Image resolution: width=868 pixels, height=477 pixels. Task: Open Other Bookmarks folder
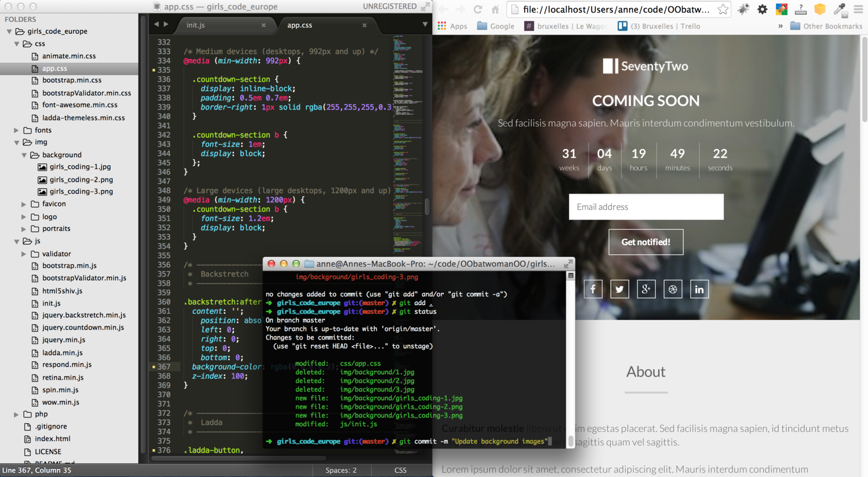(826, 26)
